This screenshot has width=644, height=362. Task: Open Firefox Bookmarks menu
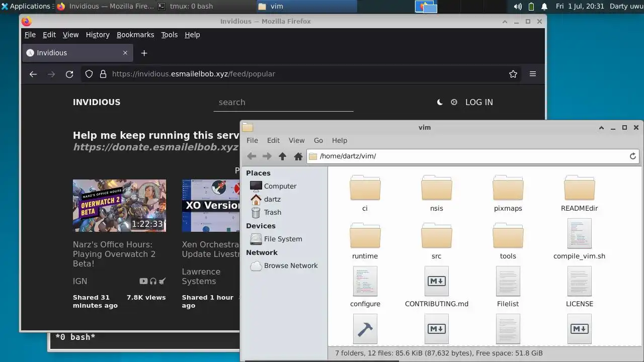[135, 35]
